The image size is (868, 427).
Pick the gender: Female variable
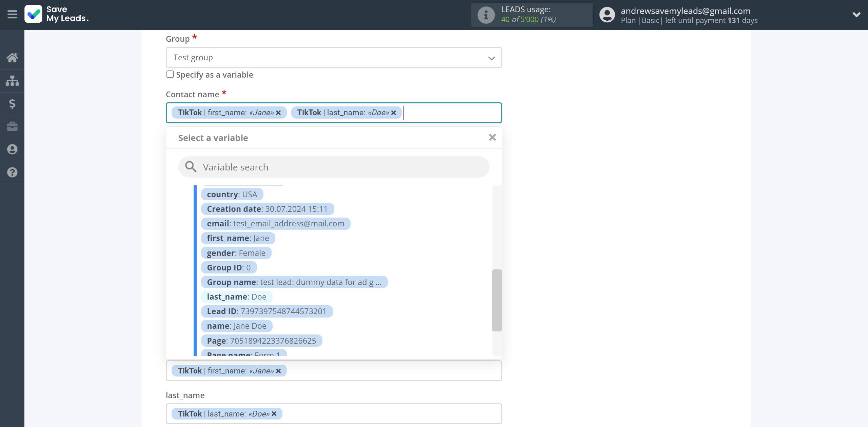236,253
